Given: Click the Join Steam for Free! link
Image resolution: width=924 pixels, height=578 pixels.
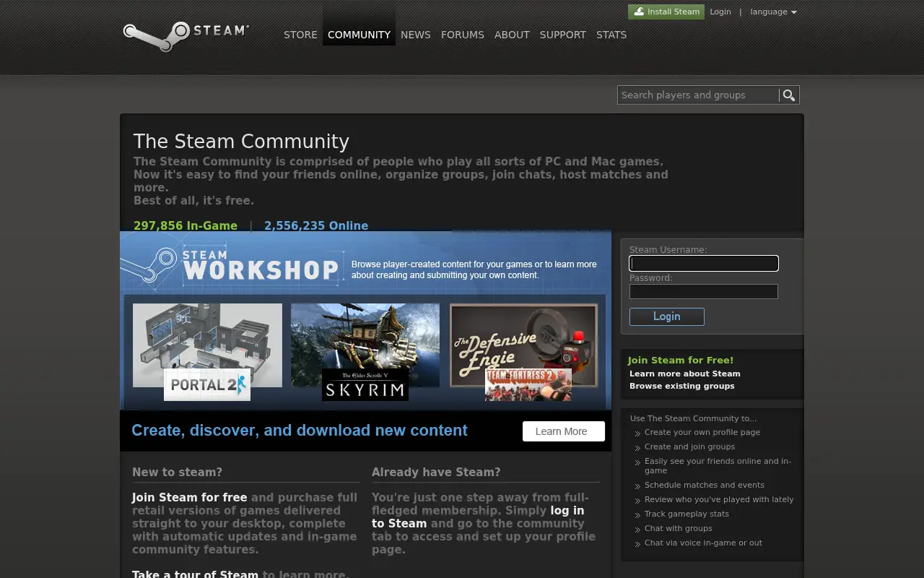Looking at the screenshot, I should pyautogui.click(x=681, y=360).
